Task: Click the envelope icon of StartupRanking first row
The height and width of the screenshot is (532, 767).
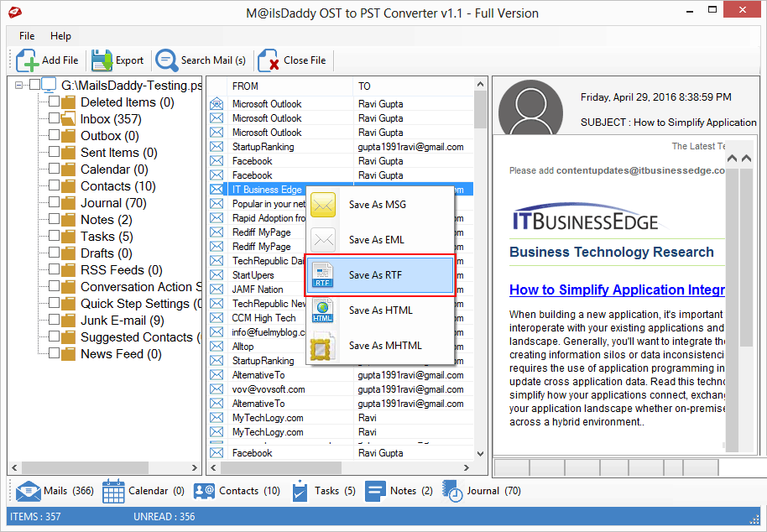Action: click(217, 147)
